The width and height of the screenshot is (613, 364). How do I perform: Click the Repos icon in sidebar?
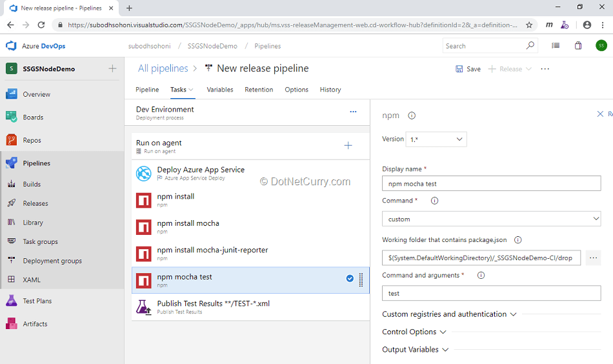[x=12, y=140]
